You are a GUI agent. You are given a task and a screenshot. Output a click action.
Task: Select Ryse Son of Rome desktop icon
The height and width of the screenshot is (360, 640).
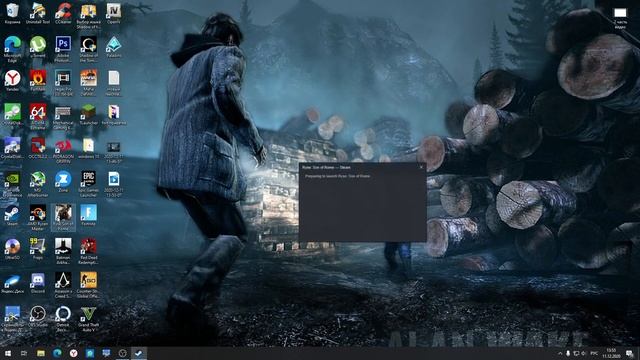[x=63, y=218]
